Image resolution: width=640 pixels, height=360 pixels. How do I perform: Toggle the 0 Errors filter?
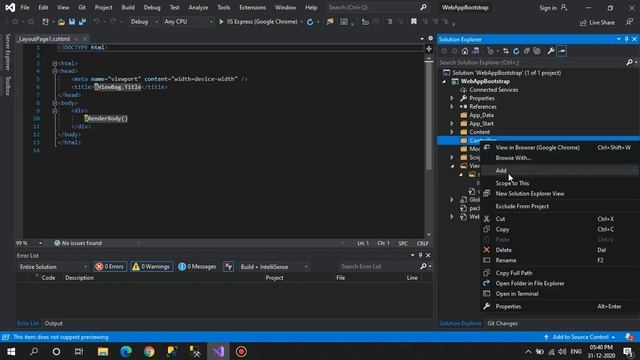click(110, 267)
